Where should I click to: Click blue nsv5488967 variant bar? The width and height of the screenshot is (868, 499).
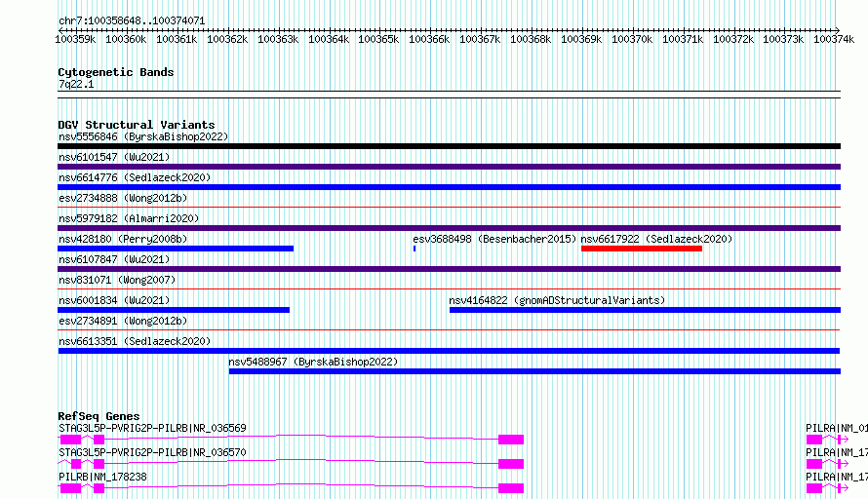point(534,371)
